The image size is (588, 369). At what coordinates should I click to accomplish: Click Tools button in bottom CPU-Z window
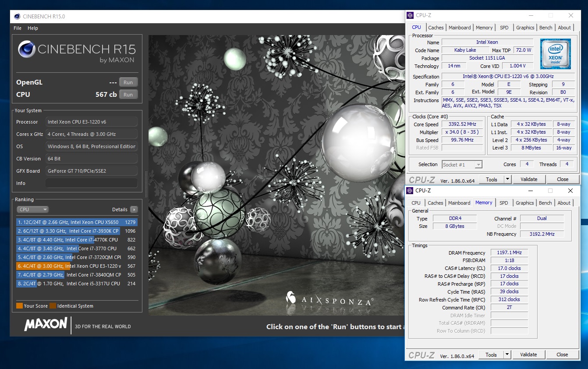pyautogui.click(x=491, y=355)
